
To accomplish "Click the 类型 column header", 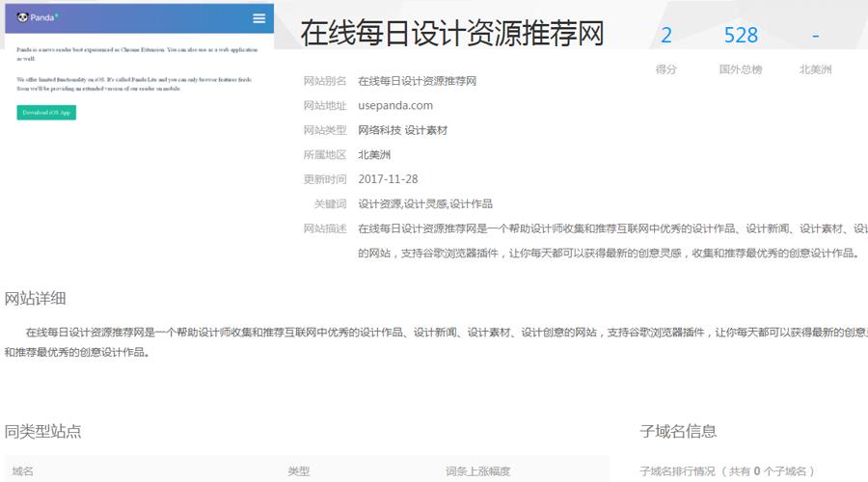I will [x=299, y=471].
